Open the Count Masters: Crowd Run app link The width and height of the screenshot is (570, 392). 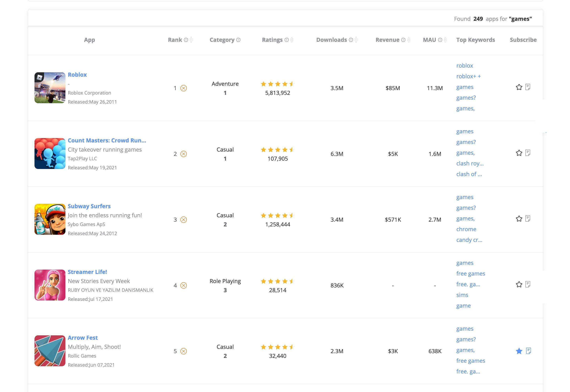click(x=107, y=140)
